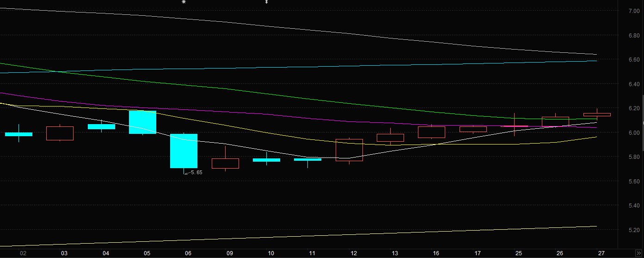This screenshot has height=258, width=644.
Task: Click the 27 date label on time axis
Action: click(601, 253)
